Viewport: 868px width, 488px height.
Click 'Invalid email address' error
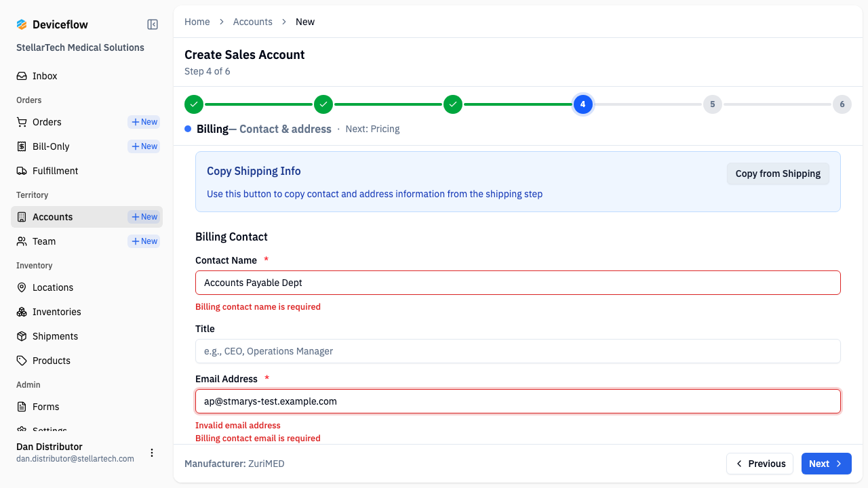tap(238, 426)
